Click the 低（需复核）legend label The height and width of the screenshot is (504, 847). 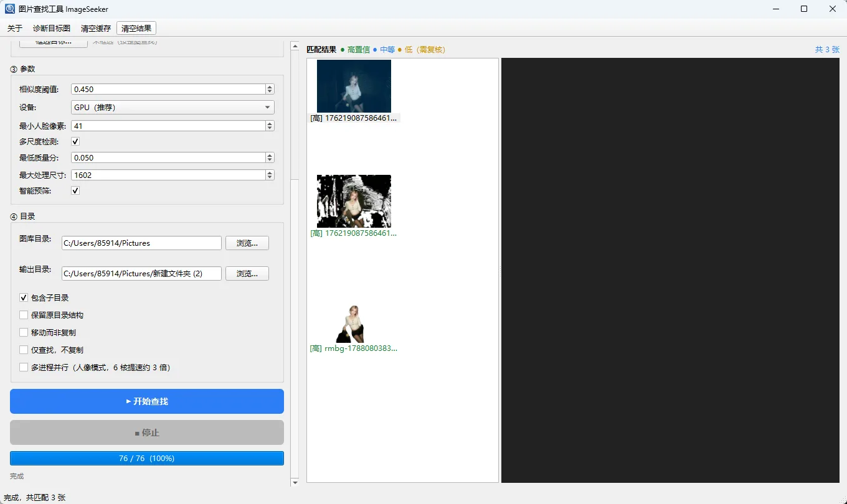[425, 50]
